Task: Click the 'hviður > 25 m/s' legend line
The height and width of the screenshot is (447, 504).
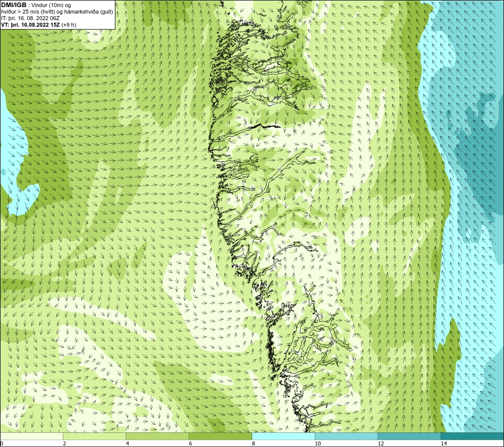Action: tap(57, 12)
